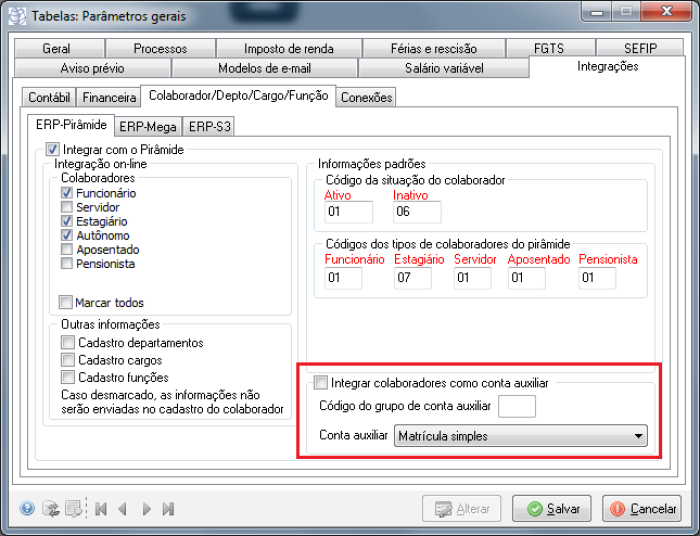Click the blue help icon in bottom toolbar
Image resolution: width=700 pixels, height=536 pixels.
click(27, 509)
